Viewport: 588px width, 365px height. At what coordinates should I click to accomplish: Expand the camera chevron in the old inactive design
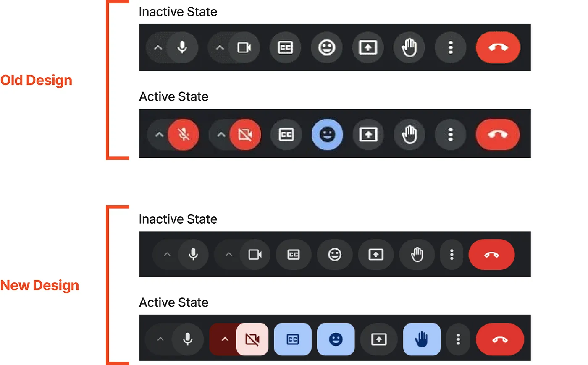[220, 47]
